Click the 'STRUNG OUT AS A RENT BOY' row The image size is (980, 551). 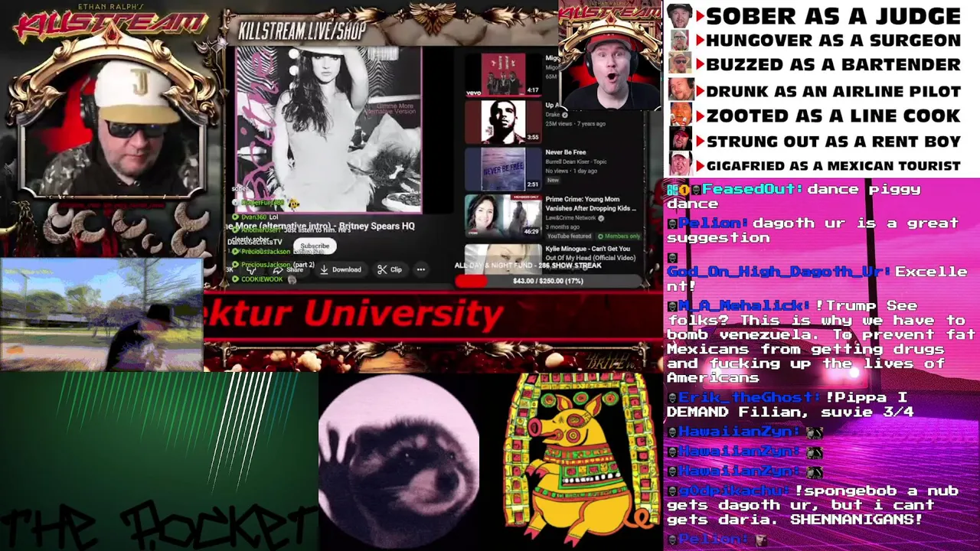pyautogui.click(x=816, y=142)
